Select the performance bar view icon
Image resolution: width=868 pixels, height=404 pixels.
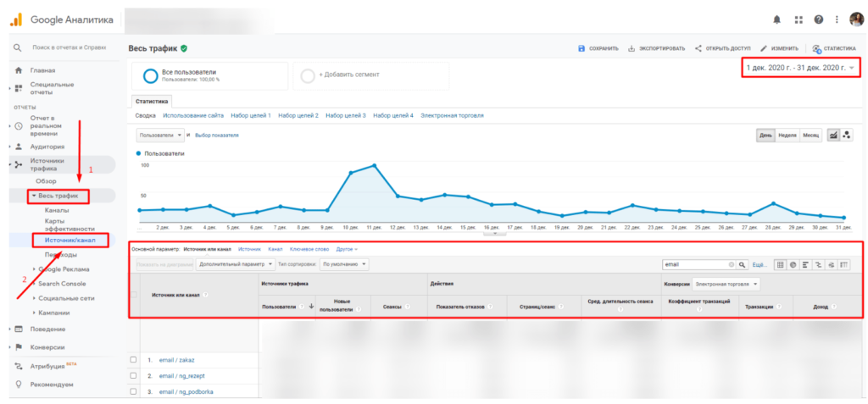pyautogui.click(x=806, y=265)
